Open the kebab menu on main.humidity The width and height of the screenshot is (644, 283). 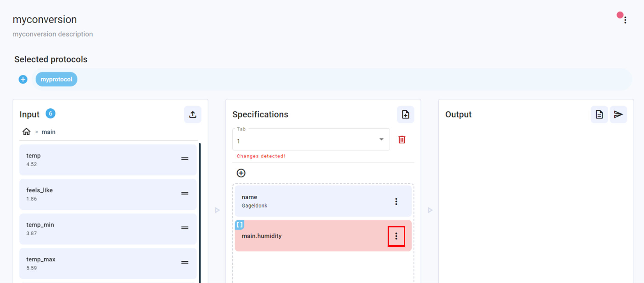[x=396, y=236]
